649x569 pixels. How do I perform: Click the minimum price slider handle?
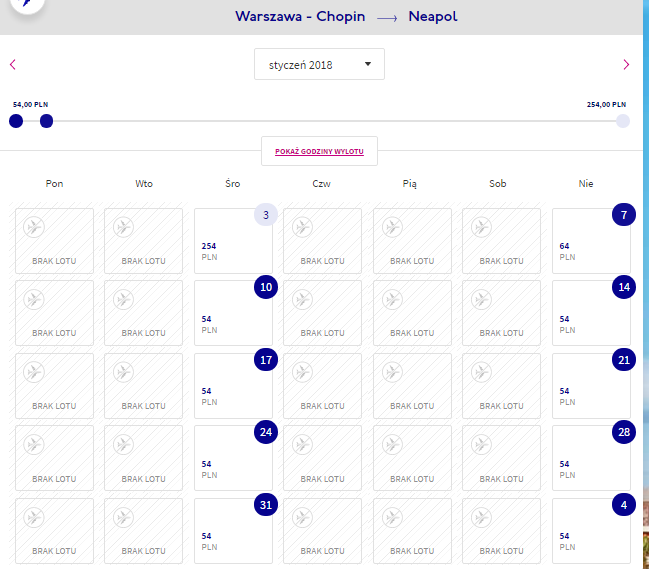coord(16,121)
